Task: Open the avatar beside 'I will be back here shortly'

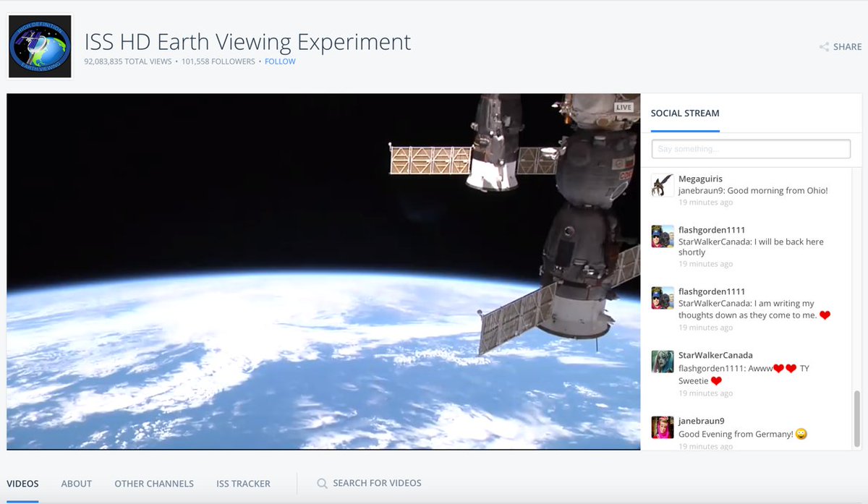Action: click(x=663, y=236)
